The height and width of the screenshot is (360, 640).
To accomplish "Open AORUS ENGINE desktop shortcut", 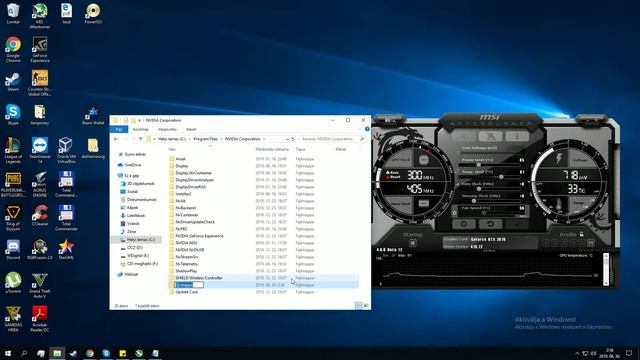I will 40,184.
